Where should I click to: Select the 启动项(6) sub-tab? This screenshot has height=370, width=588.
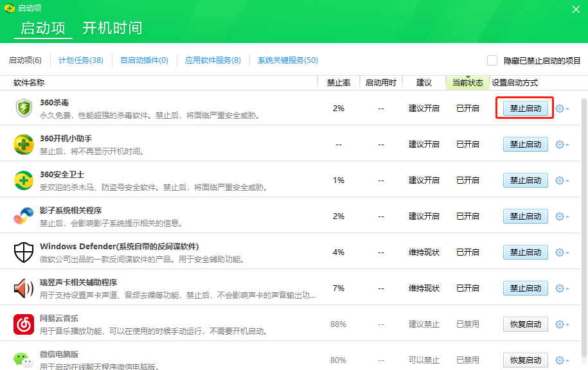[x=25, y=60]
